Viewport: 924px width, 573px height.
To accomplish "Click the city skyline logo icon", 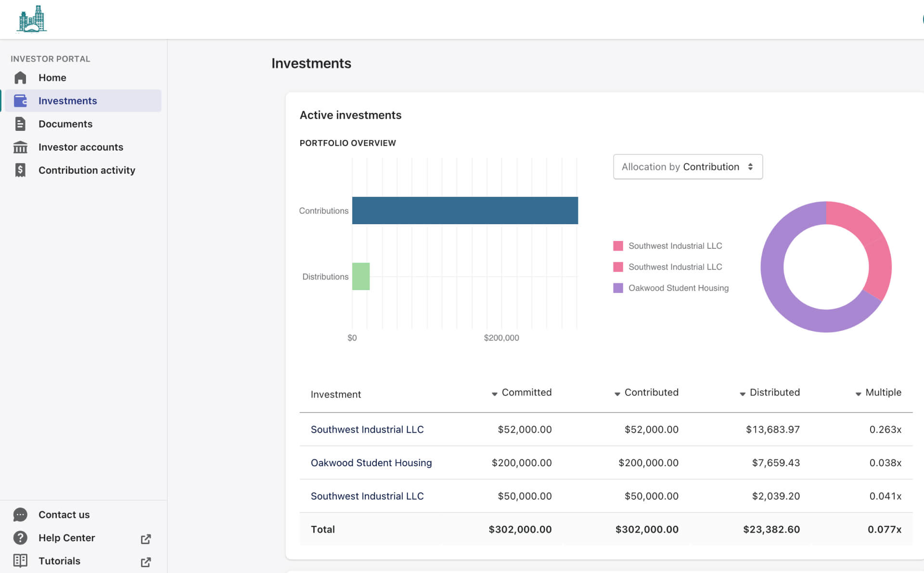I will (32, 19).
